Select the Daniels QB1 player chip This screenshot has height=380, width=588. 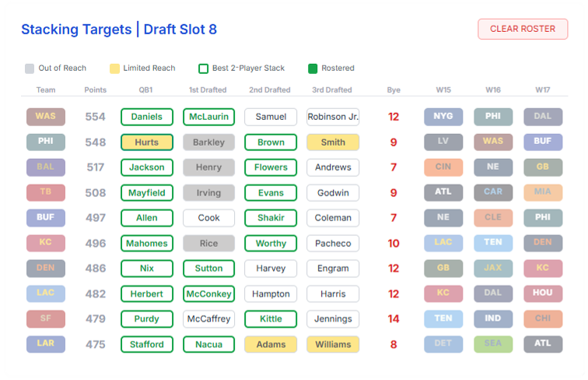147,117
